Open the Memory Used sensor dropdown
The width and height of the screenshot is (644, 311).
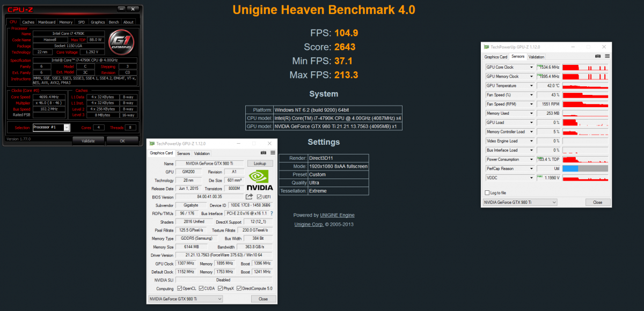tap(532, 114)
